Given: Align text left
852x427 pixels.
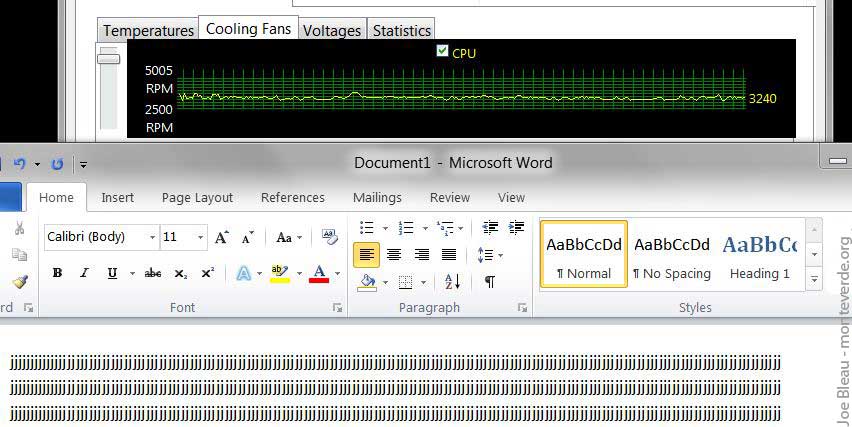Looking at the screenshot, I should tap(367, 254).
